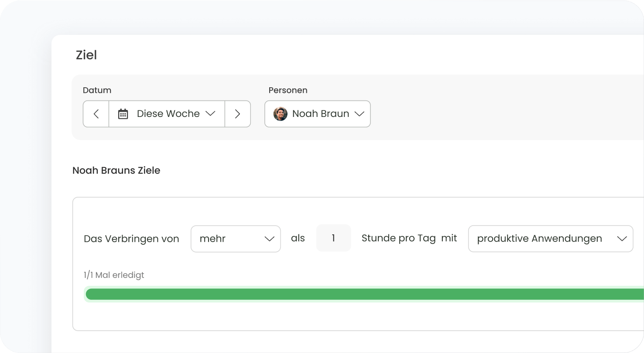Screen dimensions: 644x353
Task: Click the Stunde pro Tag text
Action: point(398,238)
